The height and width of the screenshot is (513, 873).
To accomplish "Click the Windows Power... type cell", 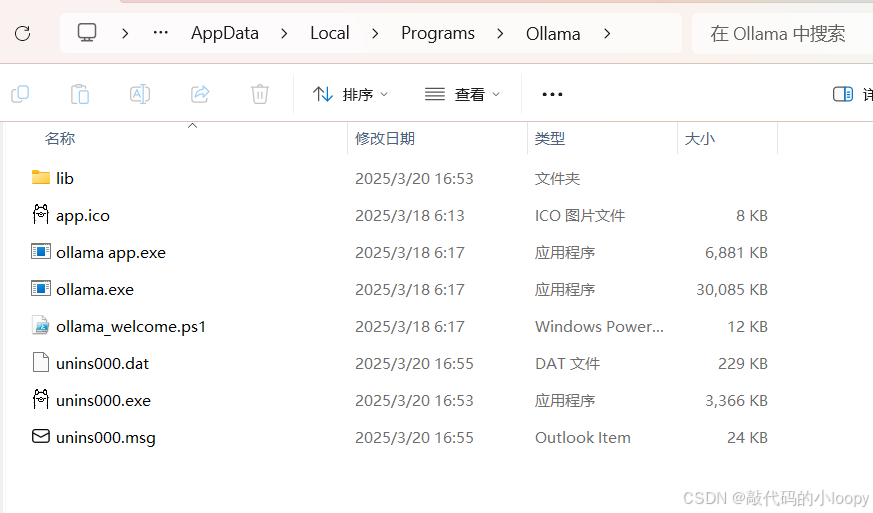I will point(599,326).
